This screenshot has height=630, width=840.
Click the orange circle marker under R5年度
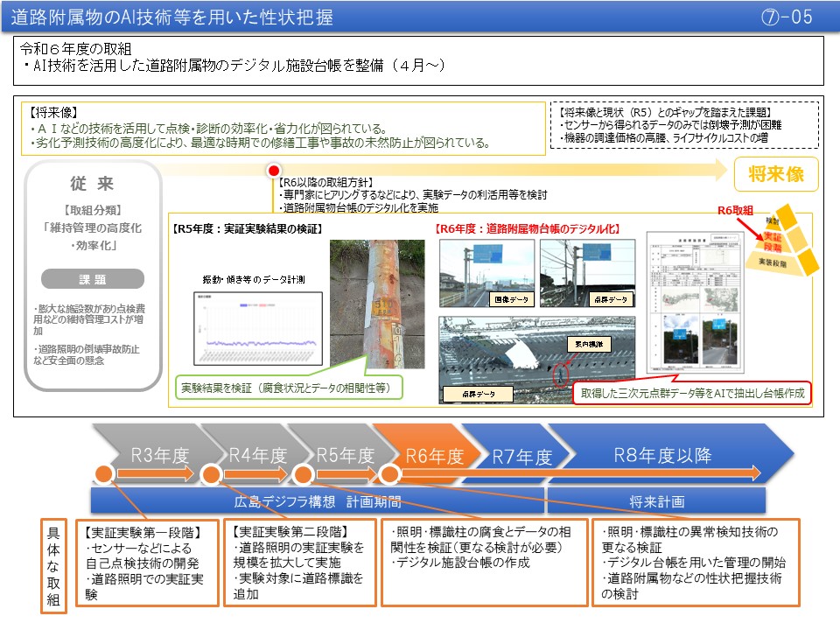pyautogui.click(x=304, y=473)
